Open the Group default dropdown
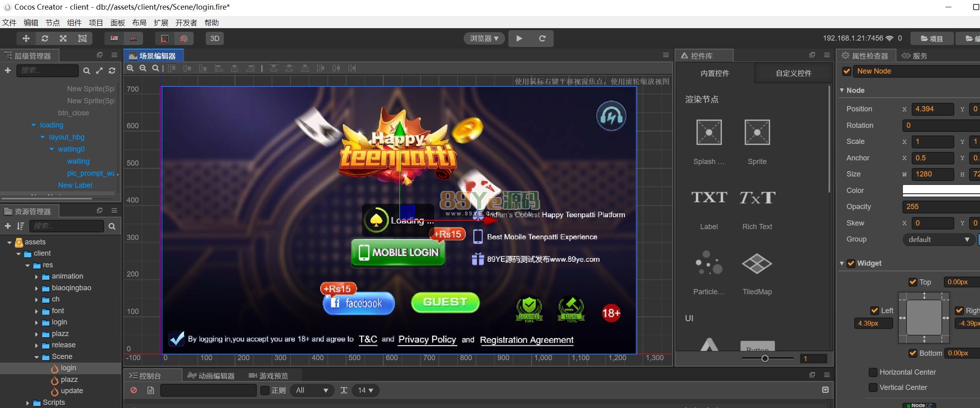The image size is (980, 408). coord(938,240)
